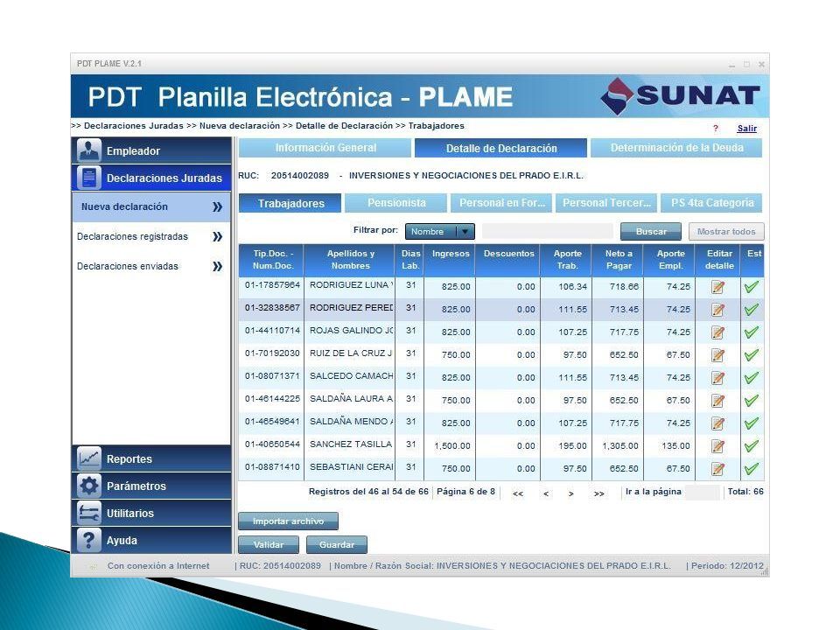Click the Neto a Pagar column header
Image resolution: width=840 pixels, height=630 pixels.
(619, 260)
